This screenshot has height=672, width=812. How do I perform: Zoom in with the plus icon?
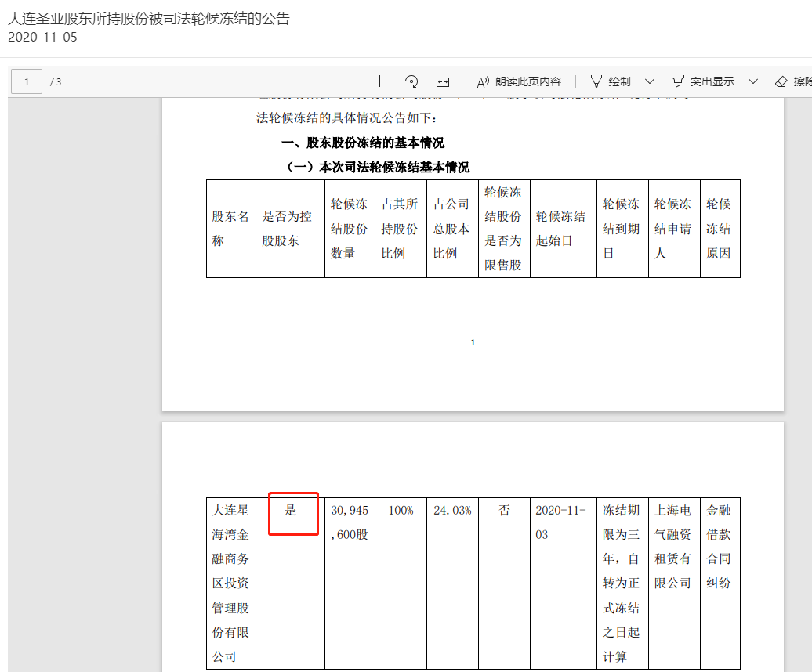click(380, 81)
